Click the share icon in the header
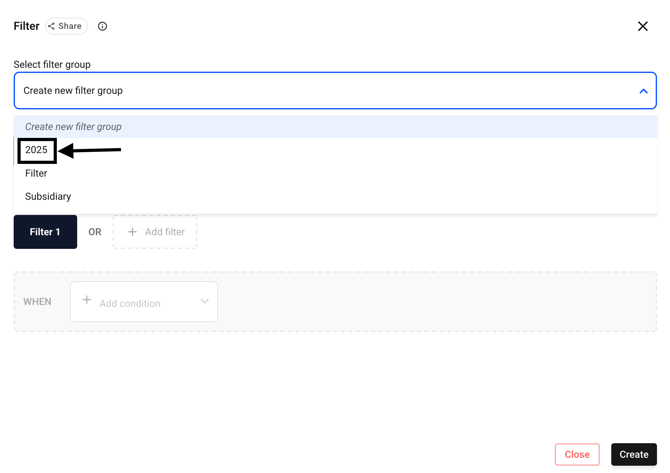The image size is (670, 473). point(52,26)
